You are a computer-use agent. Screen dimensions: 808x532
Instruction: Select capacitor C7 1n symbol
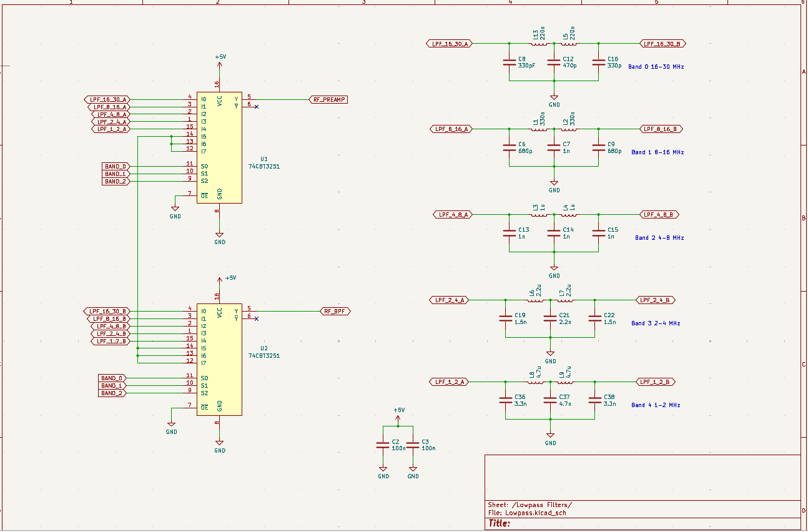554,147
